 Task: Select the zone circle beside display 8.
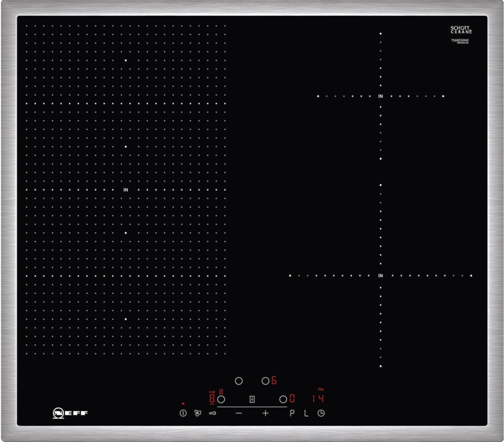[221, 399]
